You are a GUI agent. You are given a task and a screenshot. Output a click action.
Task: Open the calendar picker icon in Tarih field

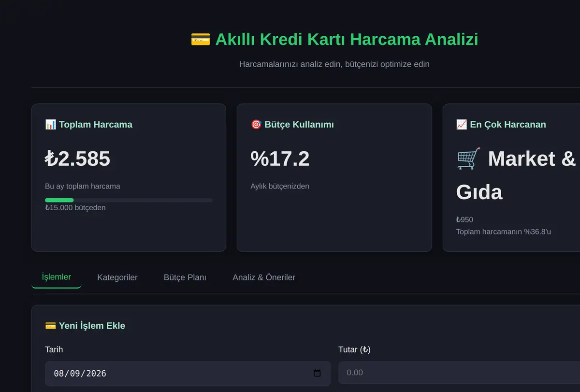(x=317, y=373)
